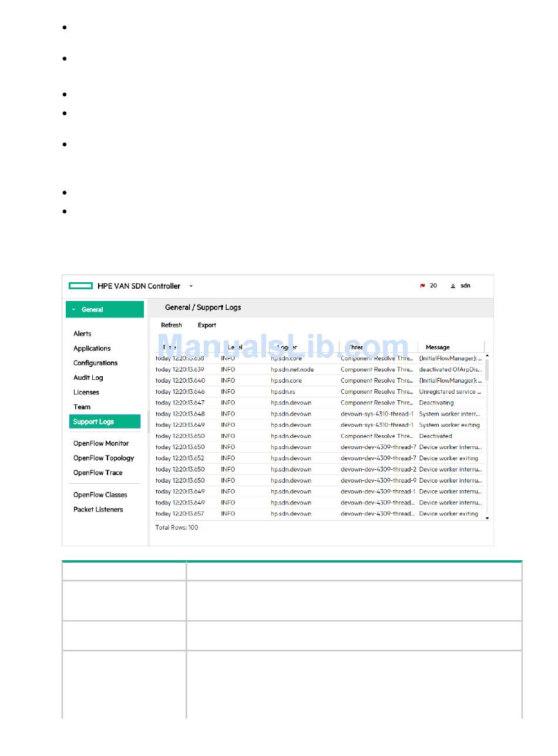Select the row timestamped today 12:20:13.652

point(320,459)
